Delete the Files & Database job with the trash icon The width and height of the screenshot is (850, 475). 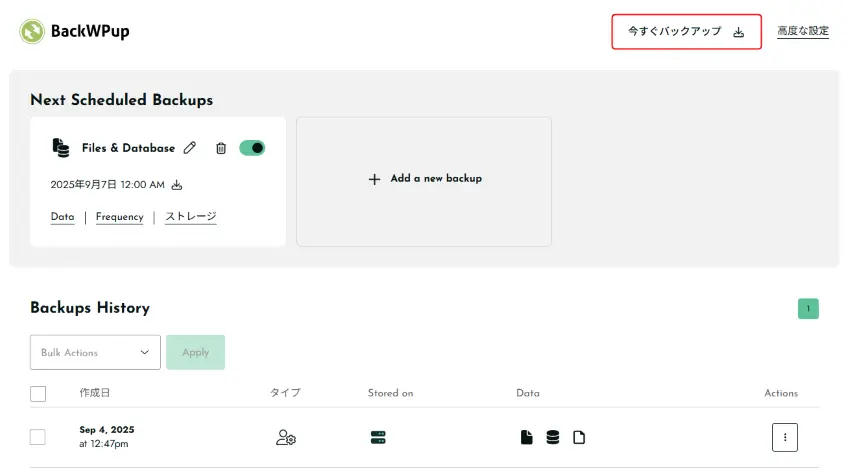(221, 148)
